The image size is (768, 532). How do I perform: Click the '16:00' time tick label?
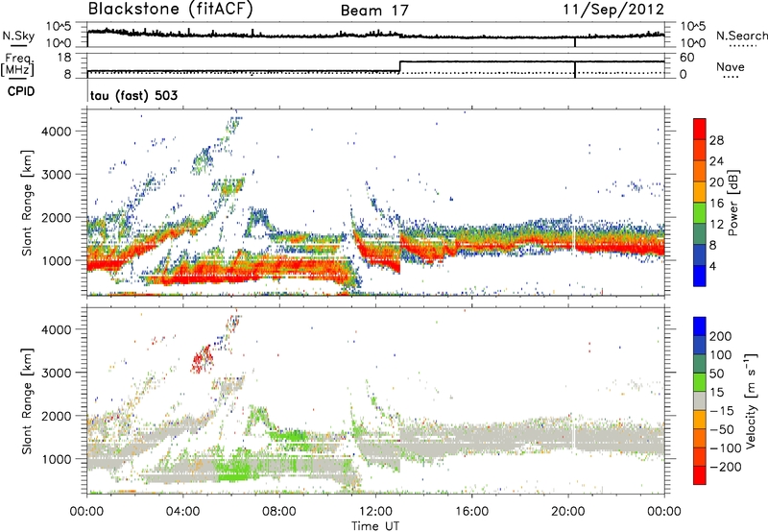(x=471, y=512)
